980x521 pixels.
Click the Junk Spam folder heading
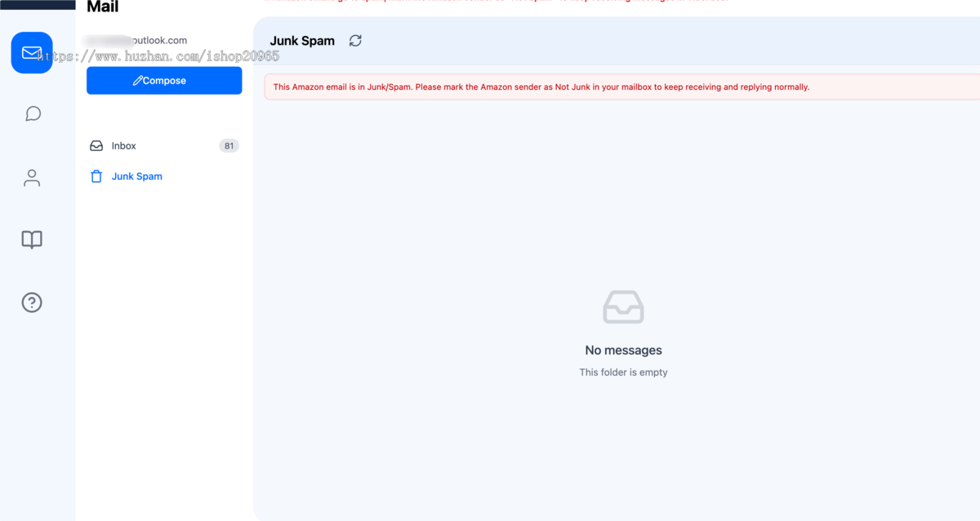pyautogui.click(x=302, y=41)
